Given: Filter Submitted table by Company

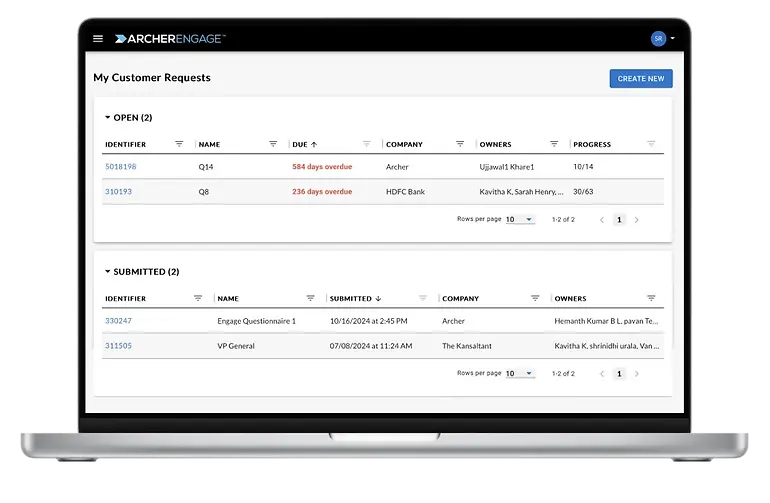Looking at the screenshot, I should [535, 298].
